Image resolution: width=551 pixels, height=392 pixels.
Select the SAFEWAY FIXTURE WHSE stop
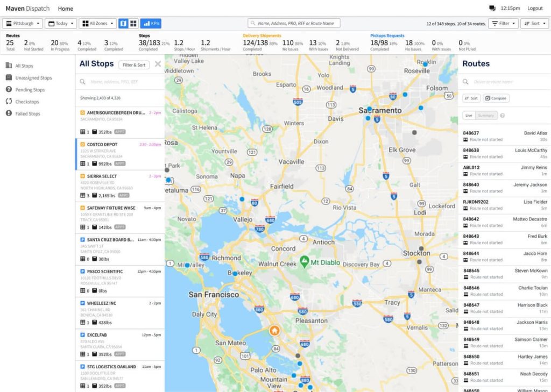(120, 218)
